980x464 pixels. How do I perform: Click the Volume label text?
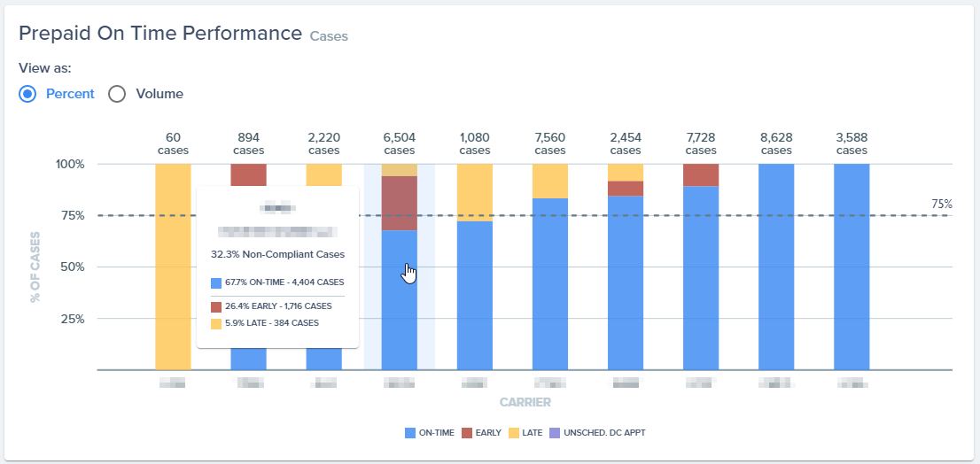click(x=159, y=94)
